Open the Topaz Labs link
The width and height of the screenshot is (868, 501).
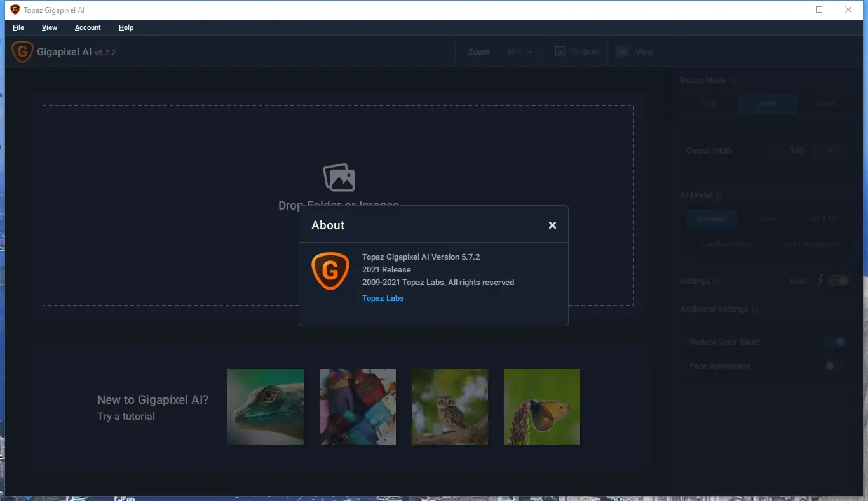coord(383,298)
